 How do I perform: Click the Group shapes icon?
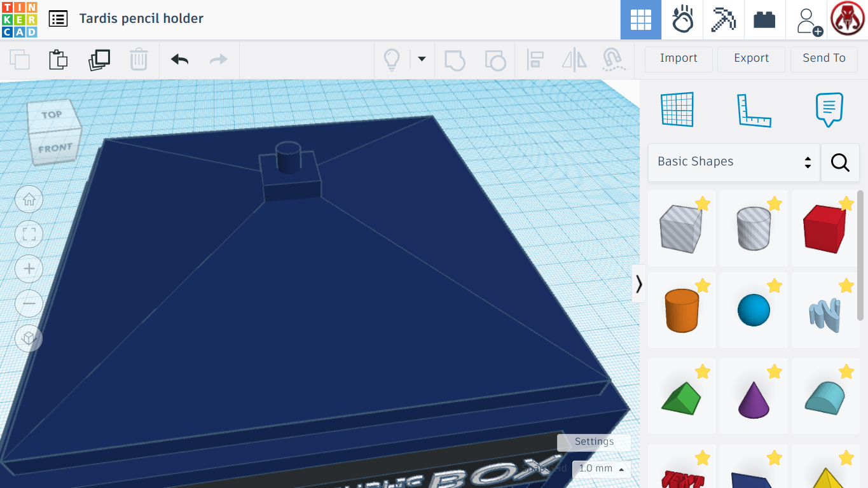(x=455, y=60)
